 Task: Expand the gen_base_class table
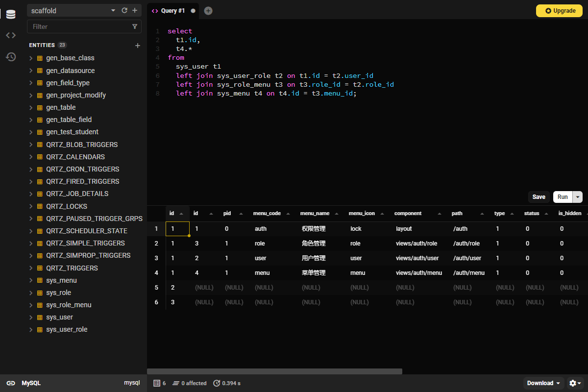pyautogui.click(x=31, y=58)
